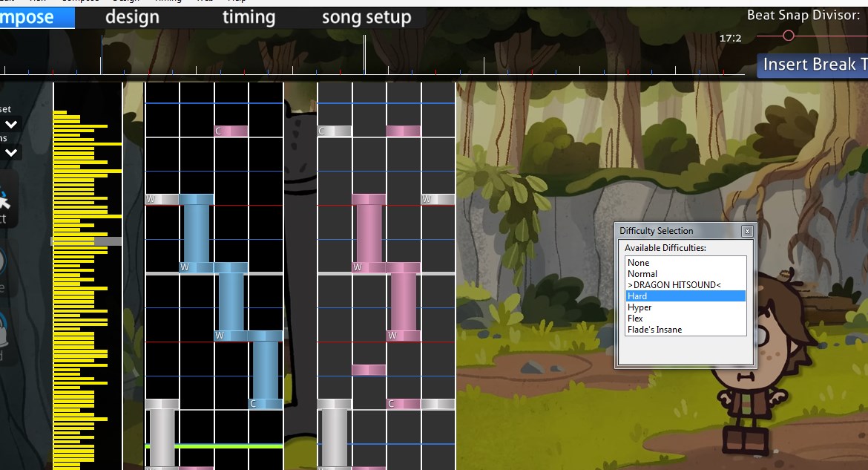Open the additions dropdown arrow
The width and height of the screenshot is (868, 470).
[x=11, y=152]
